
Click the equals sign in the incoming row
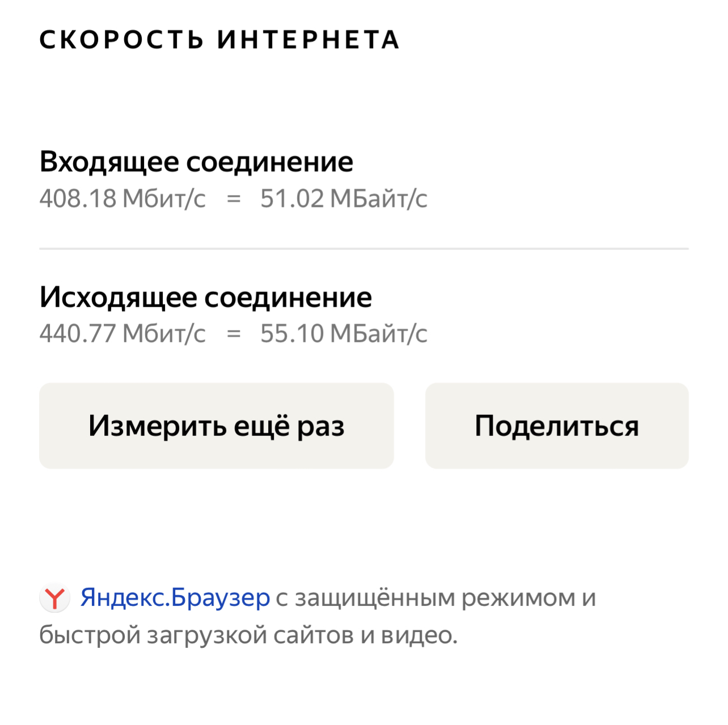click(234, 200)
